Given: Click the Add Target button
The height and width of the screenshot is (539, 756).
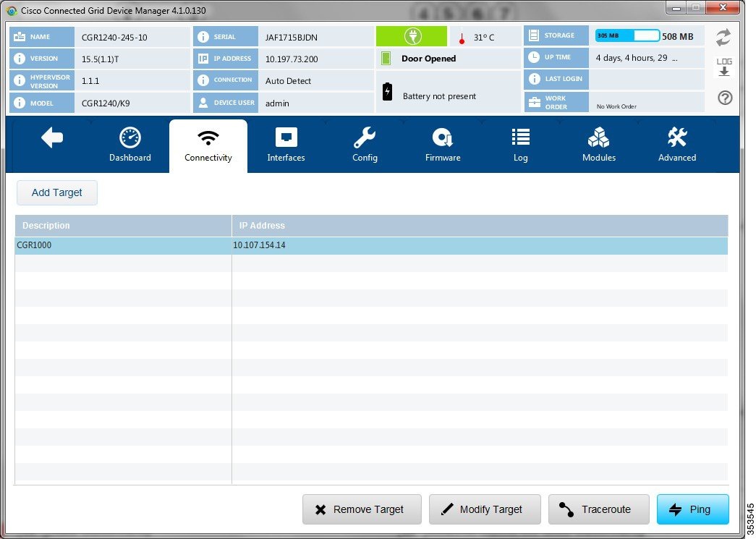Looking at the screenshot, I should [x=57, y=192].
